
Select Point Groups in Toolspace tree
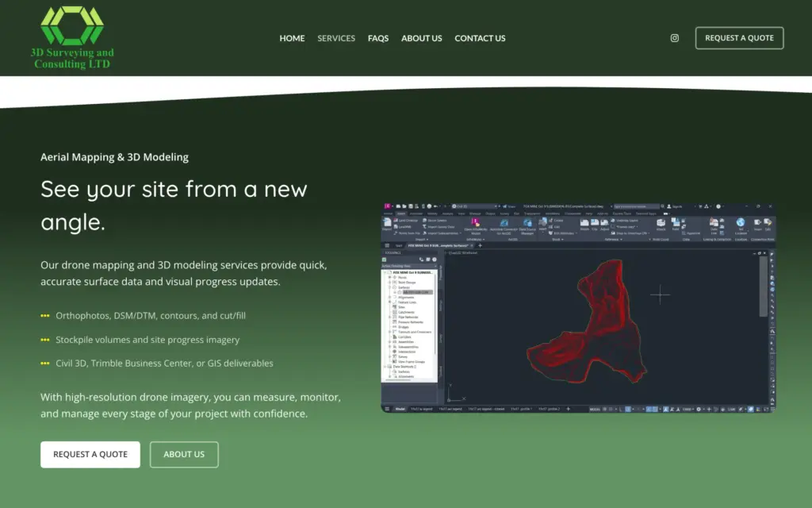(x=407, y=282)
